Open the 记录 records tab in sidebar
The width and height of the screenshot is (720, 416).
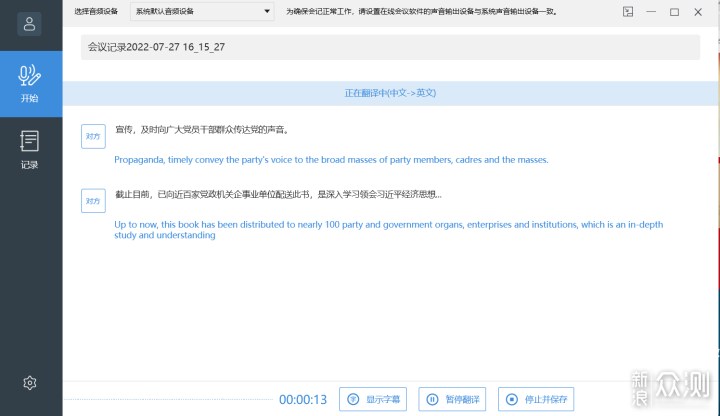(x=29, y=150)
